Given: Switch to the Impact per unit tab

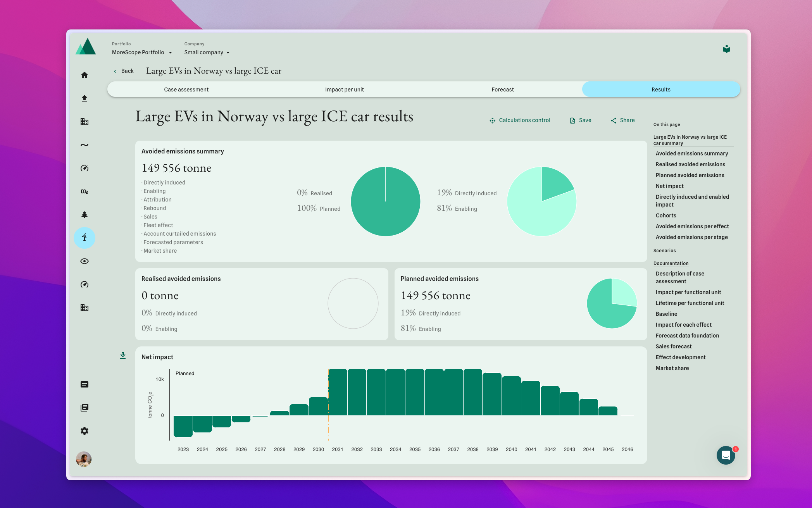Looking at the screenshot, I should [345, 90].
